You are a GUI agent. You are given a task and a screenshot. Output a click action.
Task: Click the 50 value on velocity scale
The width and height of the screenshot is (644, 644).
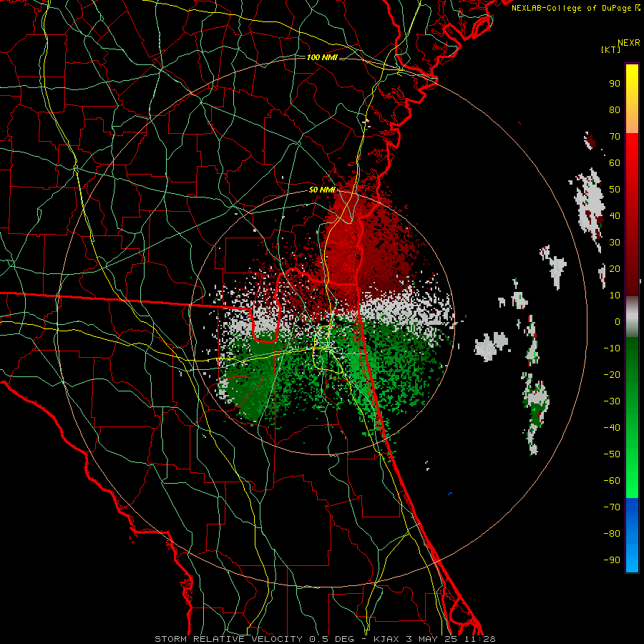(x=615, y=190)
